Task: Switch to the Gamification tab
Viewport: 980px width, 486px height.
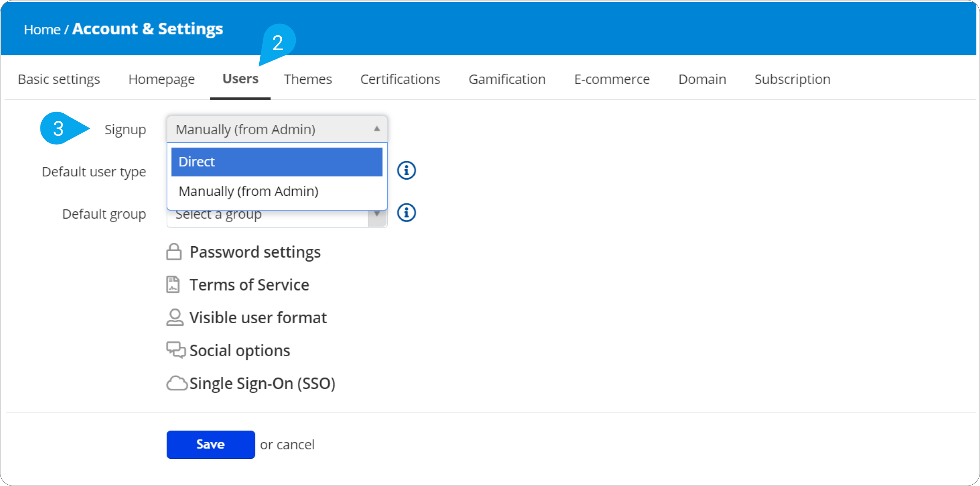Action: click(x=507, y=79)
